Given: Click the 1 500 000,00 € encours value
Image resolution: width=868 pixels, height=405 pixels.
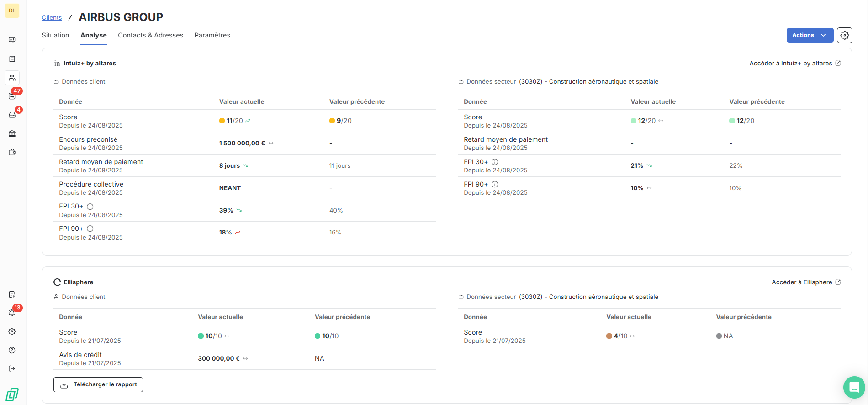Looking at the screenshot, I should point(242,143).
